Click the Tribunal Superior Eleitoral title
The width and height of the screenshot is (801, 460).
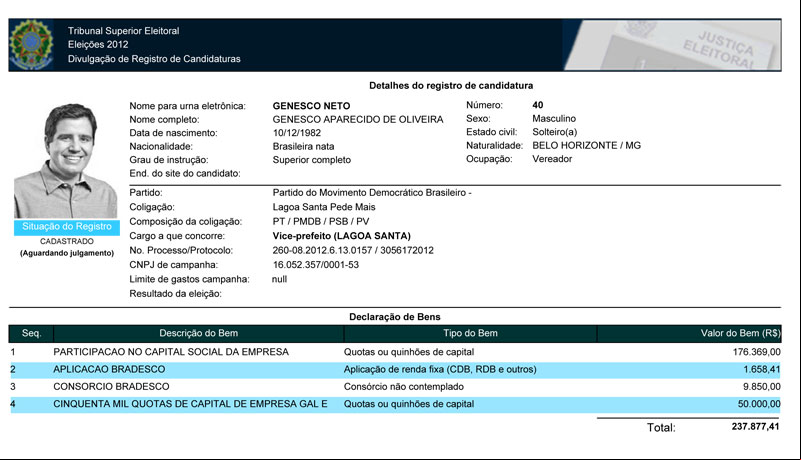pos(124,31)
